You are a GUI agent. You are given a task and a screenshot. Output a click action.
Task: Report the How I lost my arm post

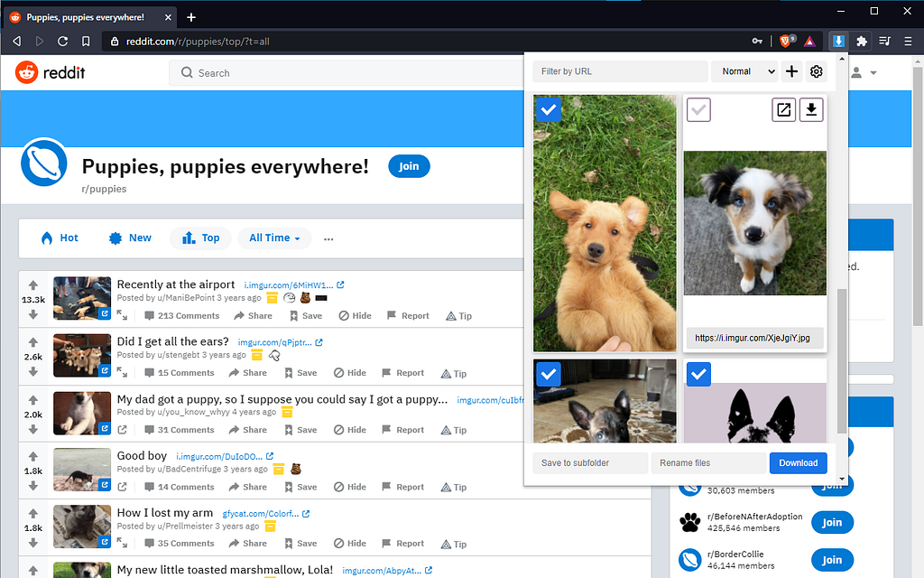point(403,543)
